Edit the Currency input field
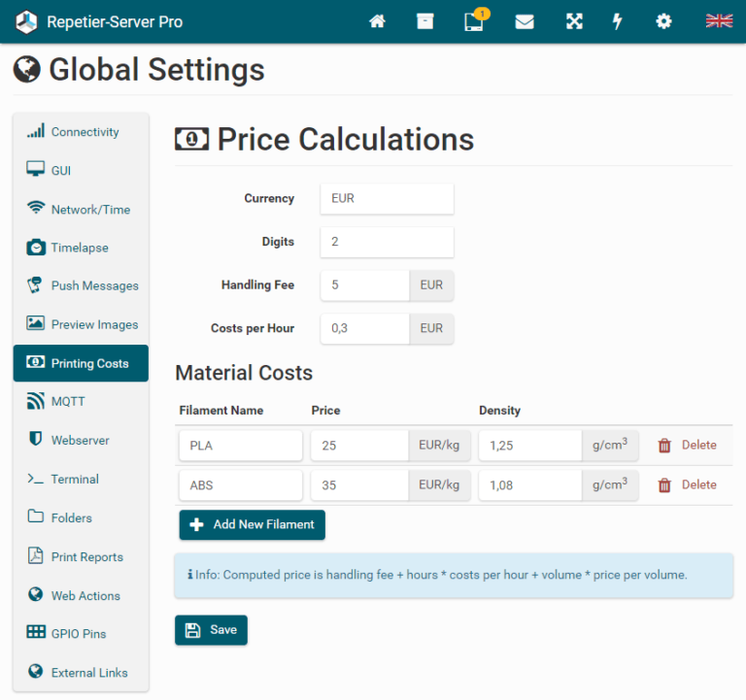Screen dimensions: 746x700 387,199
